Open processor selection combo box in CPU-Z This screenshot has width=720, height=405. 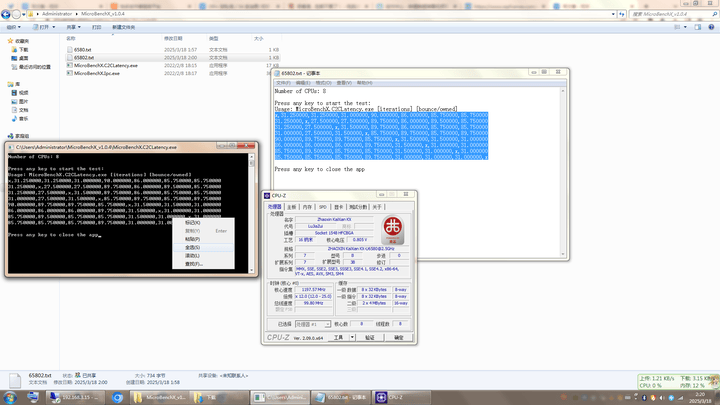[x=313, y=324]
